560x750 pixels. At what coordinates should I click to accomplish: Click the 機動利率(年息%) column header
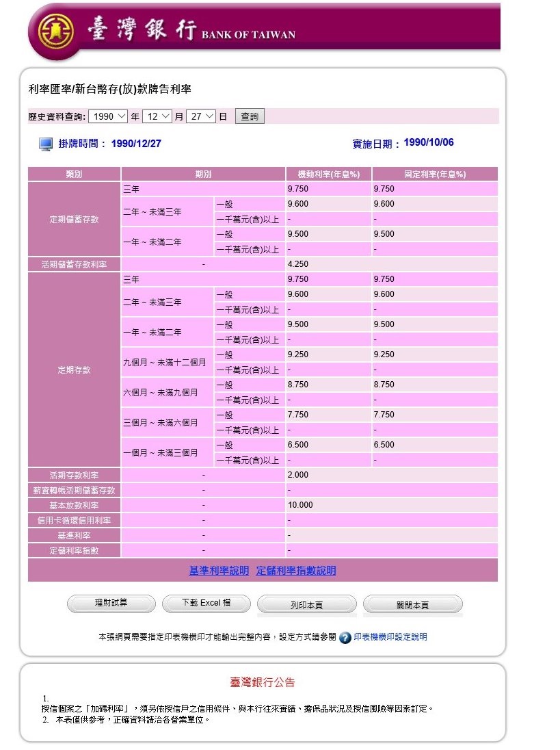[x=329, y=174]
